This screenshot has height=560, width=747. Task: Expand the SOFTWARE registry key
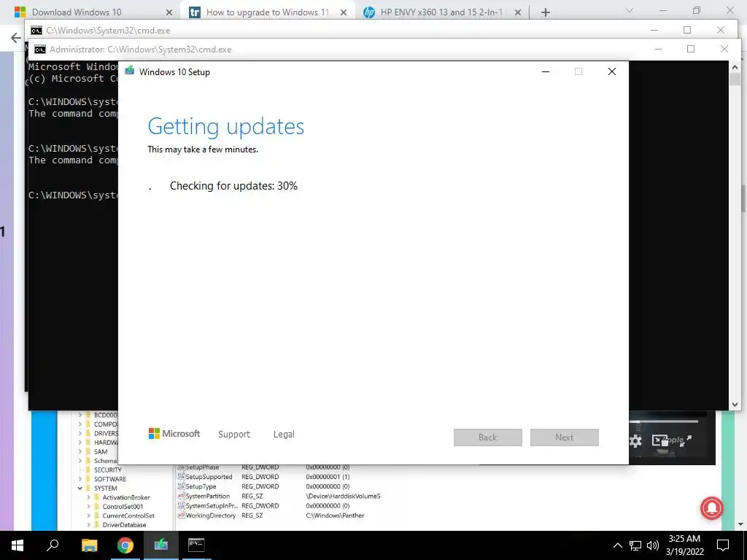point(80,479)
